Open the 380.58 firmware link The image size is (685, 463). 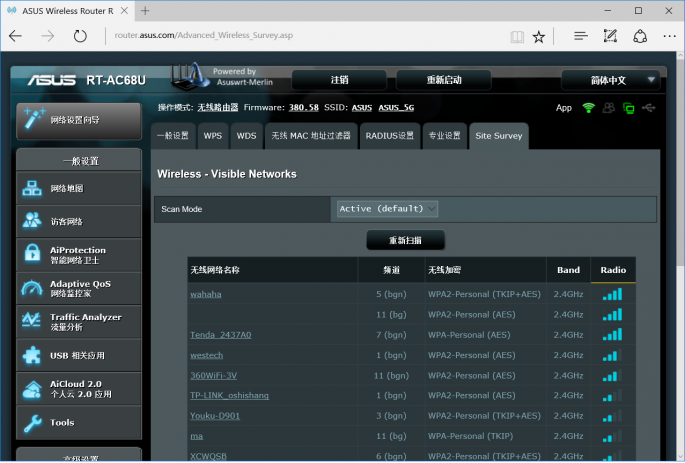click(304, 107)
